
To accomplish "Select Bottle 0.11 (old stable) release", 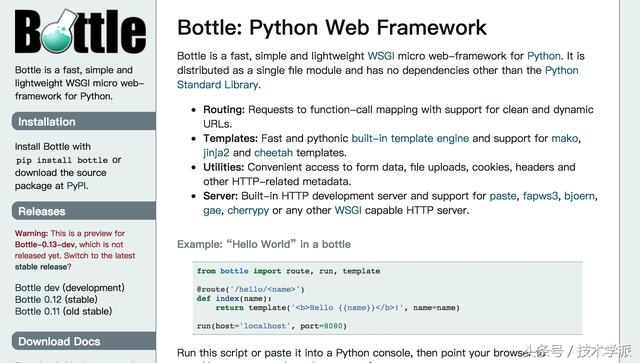I will 63,311.
